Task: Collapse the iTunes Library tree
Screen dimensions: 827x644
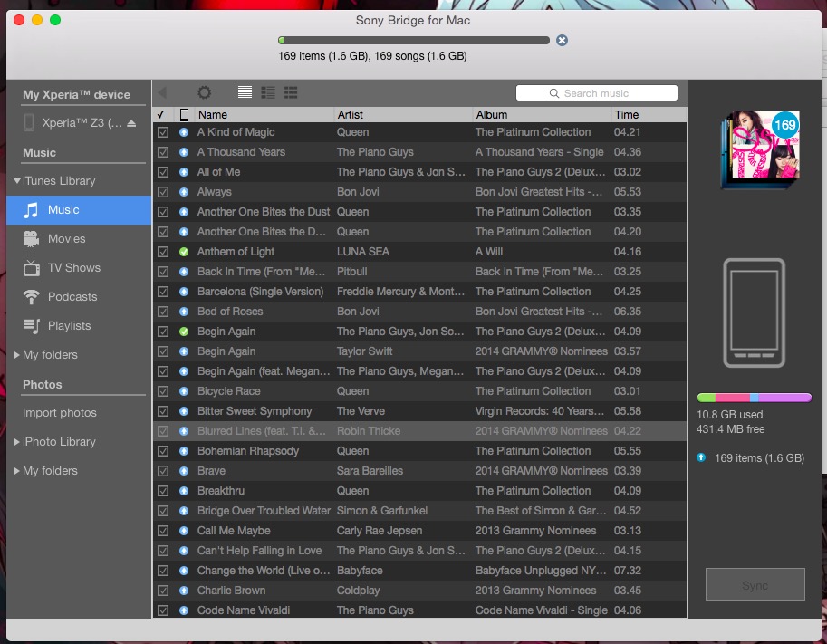Action: coord(17,181)
